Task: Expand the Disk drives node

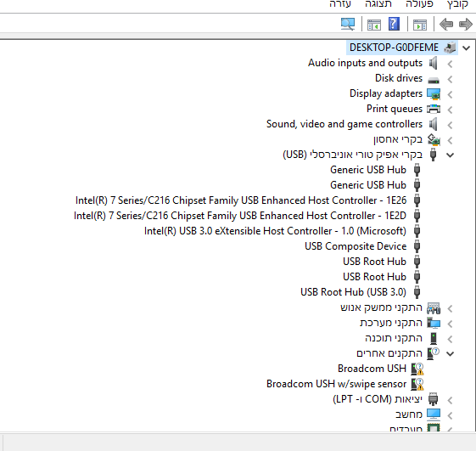Action: tap(450, 79)
